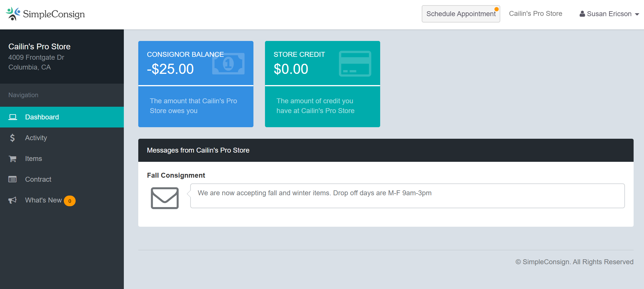The height and width of the screenshot is (289, 644).
Task: Click the 4009 Frontgate Dr address line
Action: [36, 57]
